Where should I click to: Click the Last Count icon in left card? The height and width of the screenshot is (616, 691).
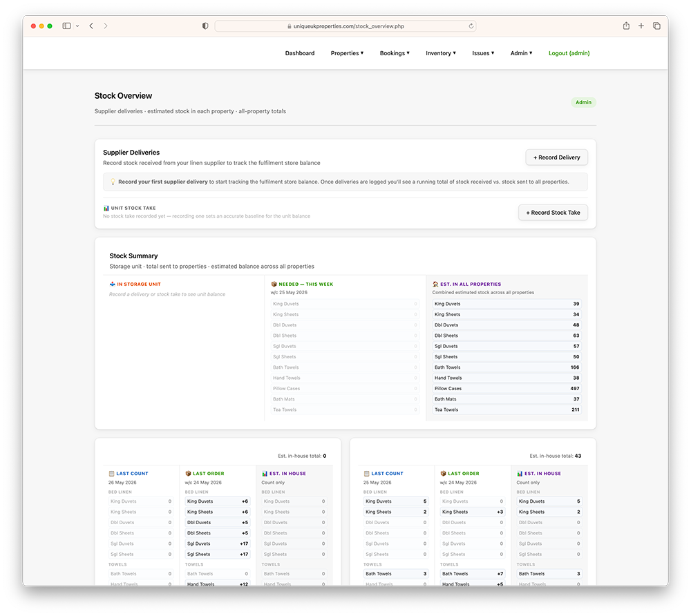[111, 473]
